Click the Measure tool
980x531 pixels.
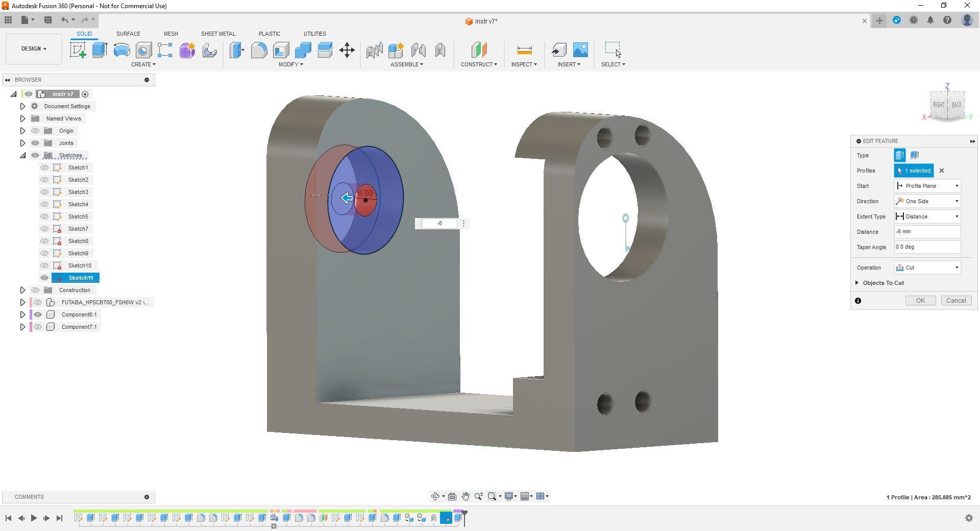click(524, 50)
